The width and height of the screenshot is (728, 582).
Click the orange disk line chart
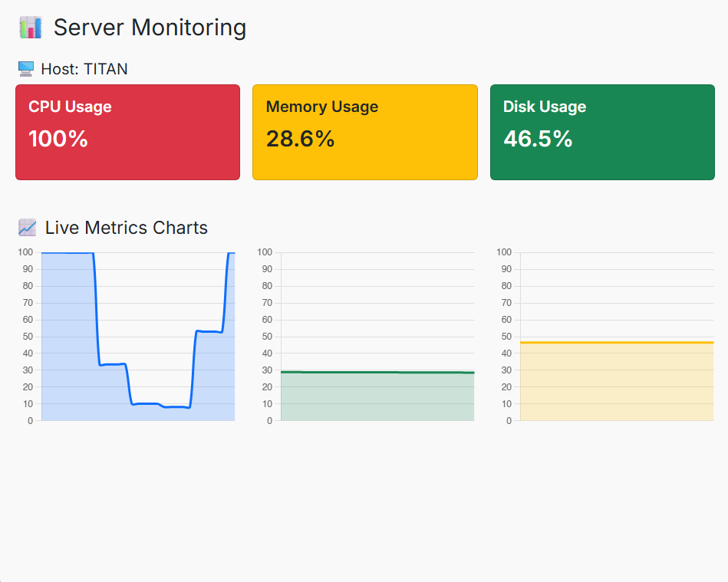[605, 337]
